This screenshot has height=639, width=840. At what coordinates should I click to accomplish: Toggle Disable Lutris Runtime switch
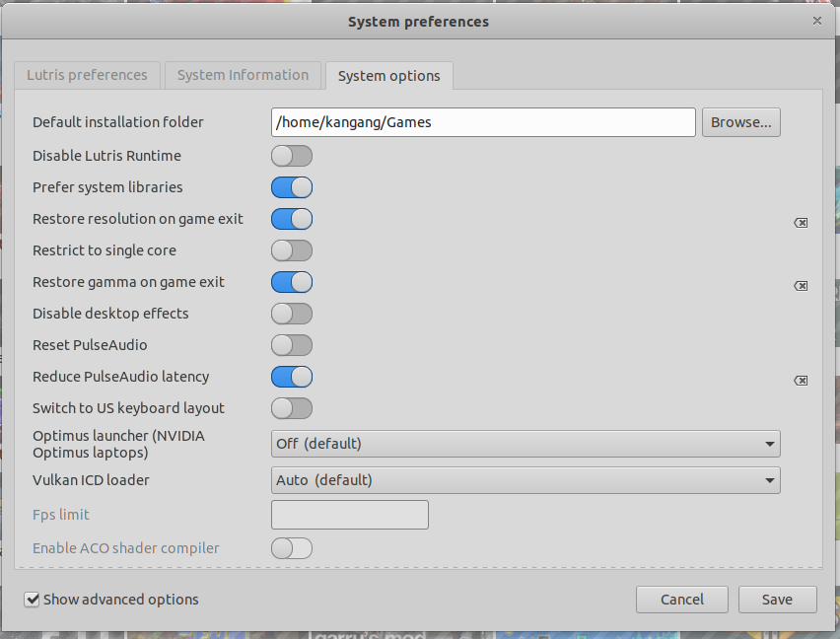292,156
